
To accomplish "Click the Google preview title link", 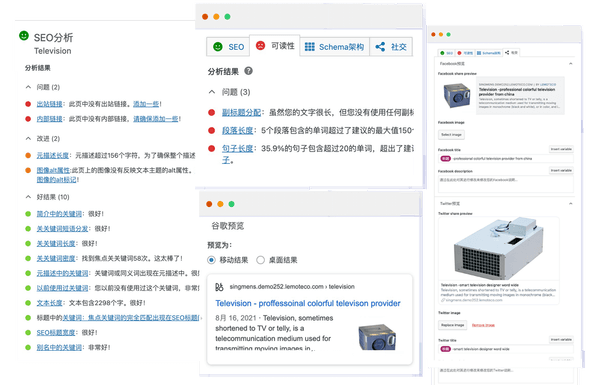I will coord(308,303).
